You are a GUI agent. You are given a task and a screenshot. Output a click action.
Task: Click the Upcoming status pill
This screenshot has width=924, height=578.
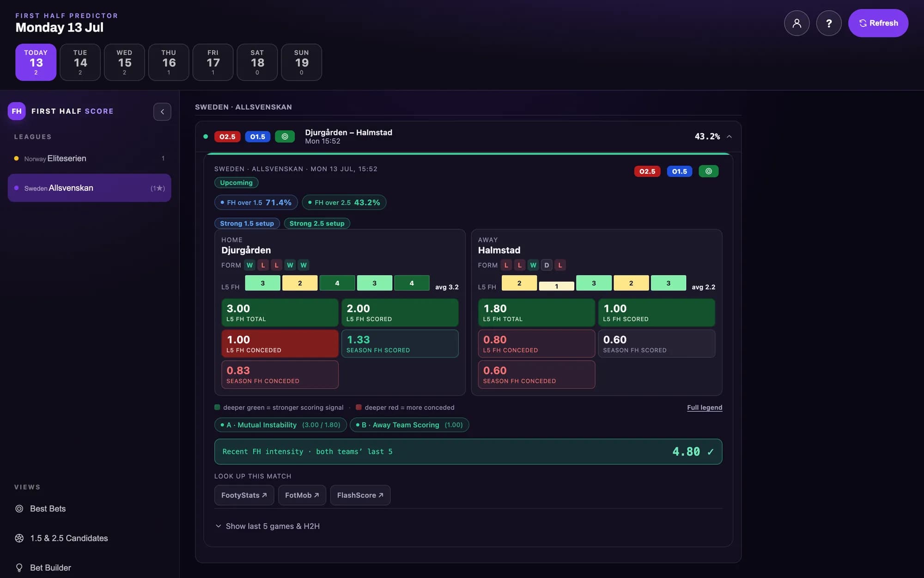pos(236,183)
